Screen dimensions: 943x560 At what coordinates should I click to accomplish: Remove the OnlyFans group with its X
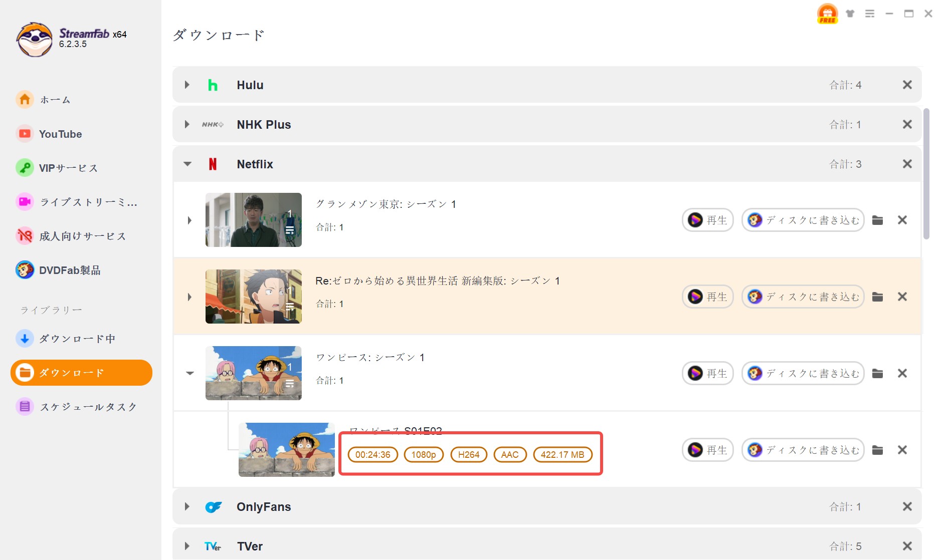click(x=907, y=506)
